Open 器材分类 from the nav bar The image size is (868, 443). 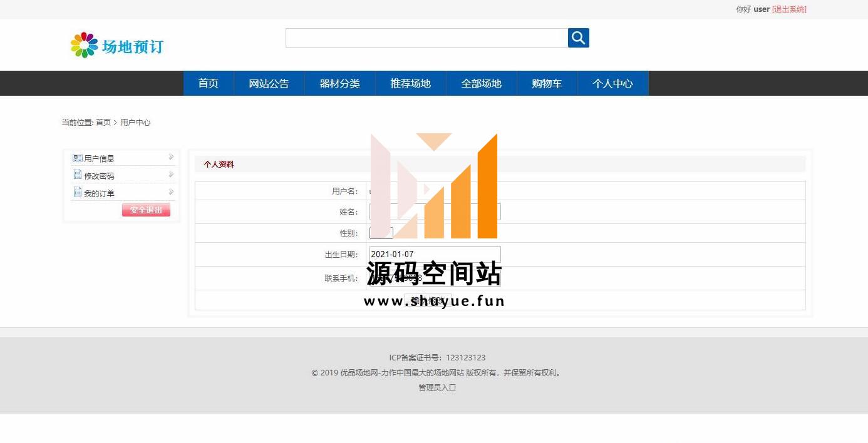coord(339,83)
